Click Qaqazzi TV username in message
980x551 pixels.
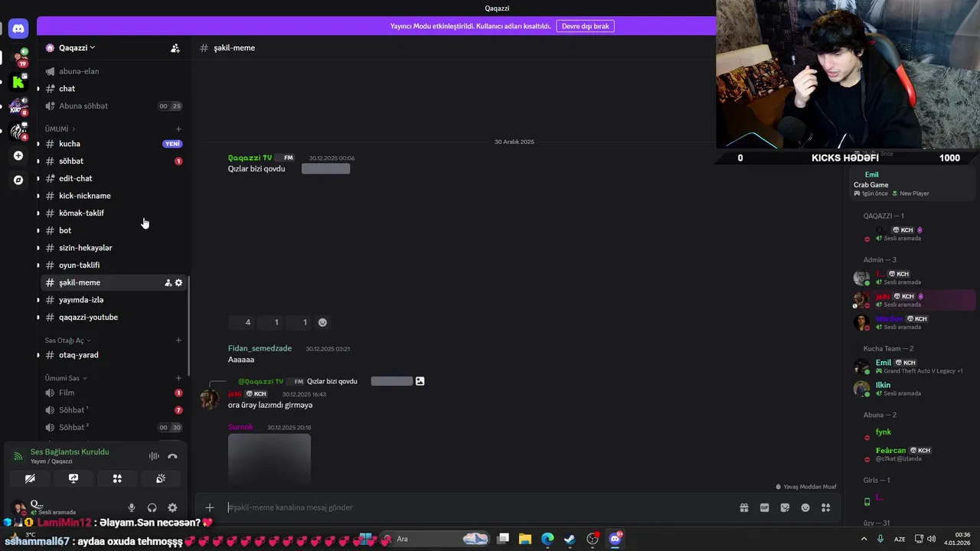click(250, 158)
